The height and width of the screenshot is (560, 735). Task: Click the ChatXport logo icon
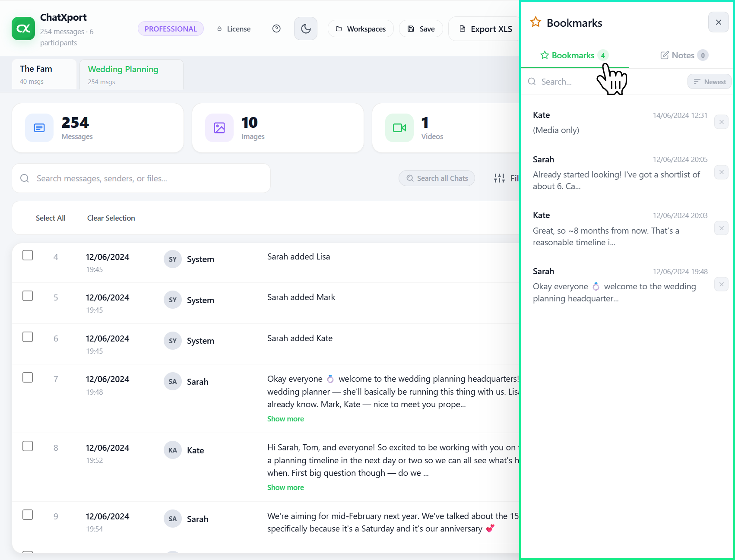pos(23,28)
